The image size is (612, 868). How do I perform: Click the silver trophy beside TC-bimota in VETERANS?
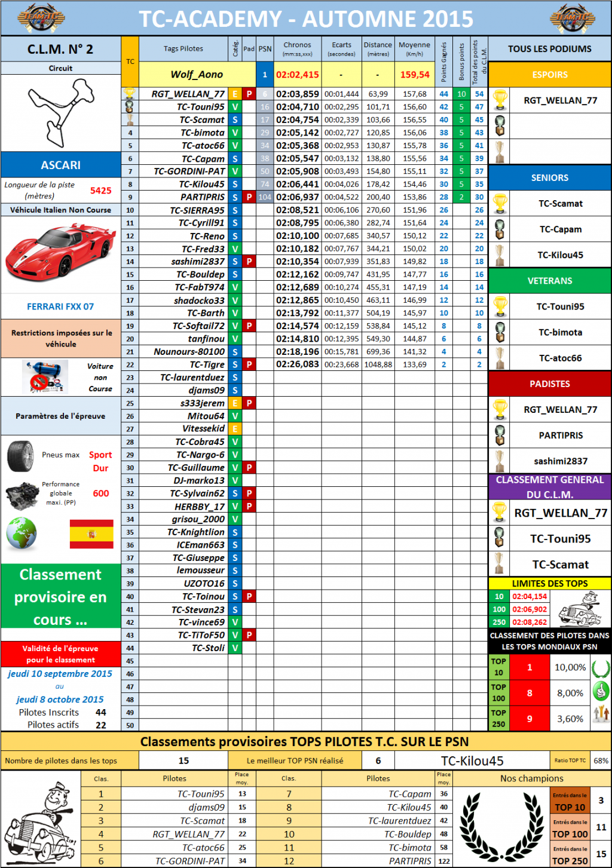pyautogui.click(x=500, y=332)
